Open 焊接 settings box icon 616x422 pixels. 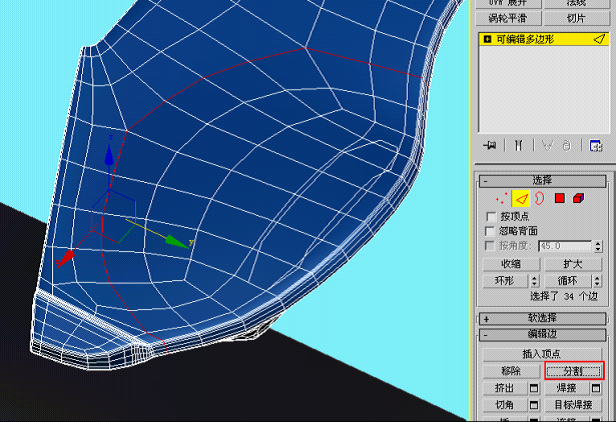596,388
